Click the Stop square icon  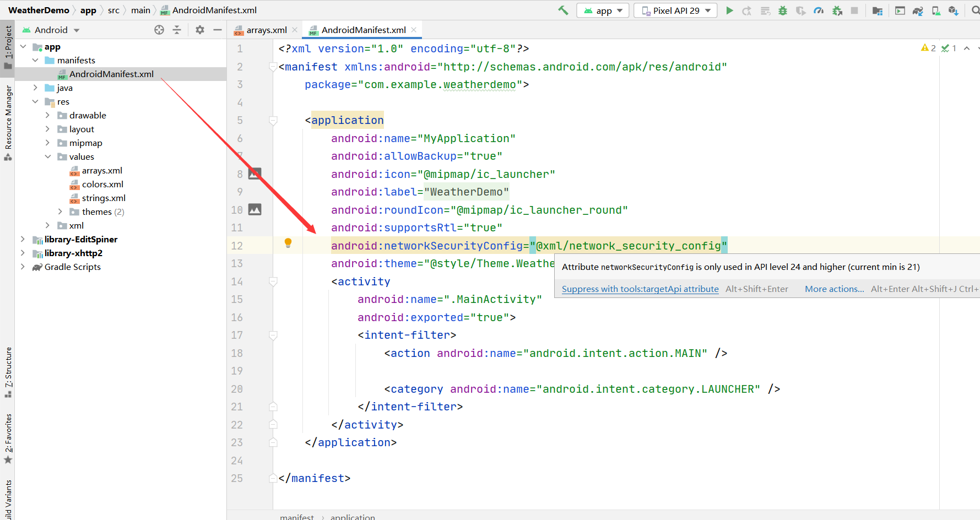coord(854,10)
